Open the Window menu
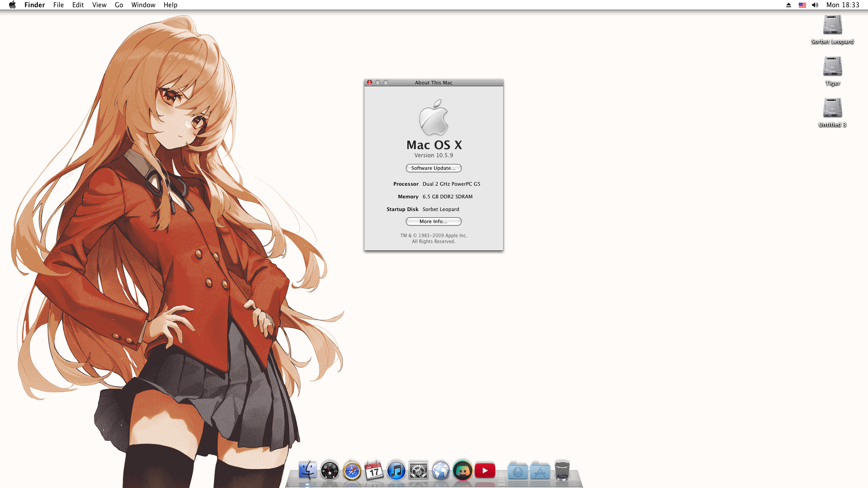This screenshot has height=488, width=868. 143,5
